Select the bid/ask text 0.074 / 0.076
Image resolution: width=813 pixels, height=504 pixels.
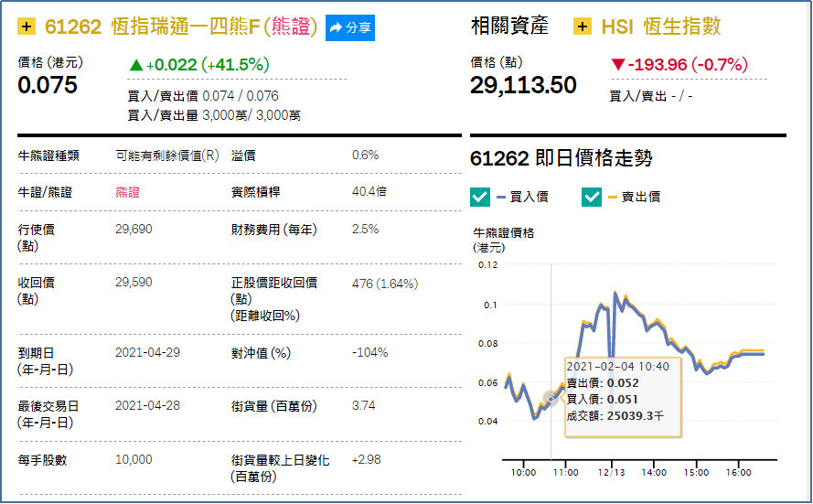coord(241,96)
